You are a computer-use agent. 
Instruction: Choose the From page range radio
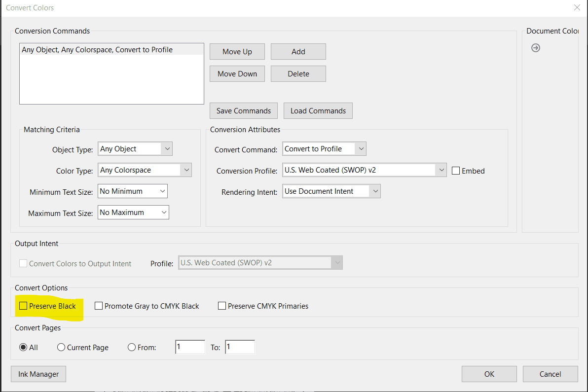(x=132, y=347)
